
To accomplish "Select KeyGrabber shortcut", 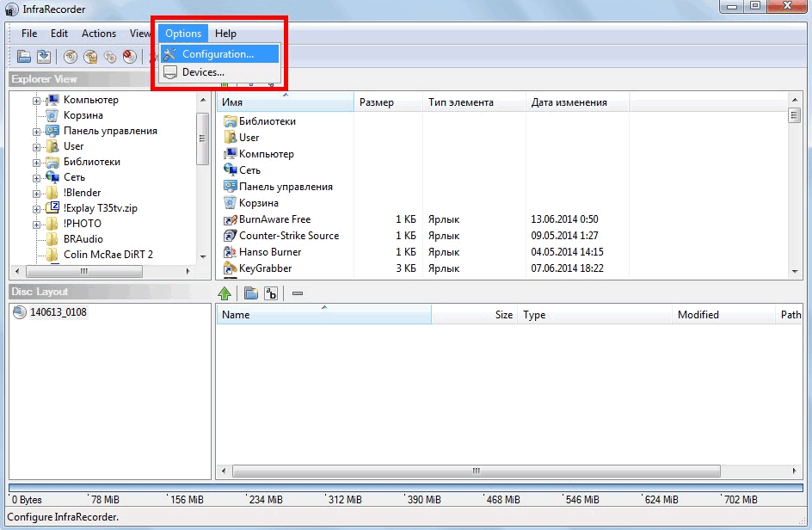I will click(x=257, y=268).
